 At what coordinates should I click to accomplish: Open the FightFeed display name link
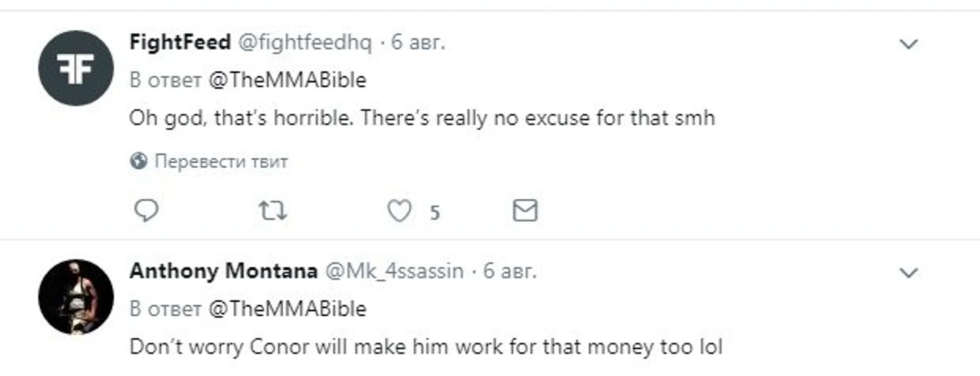tap(179, 43)
